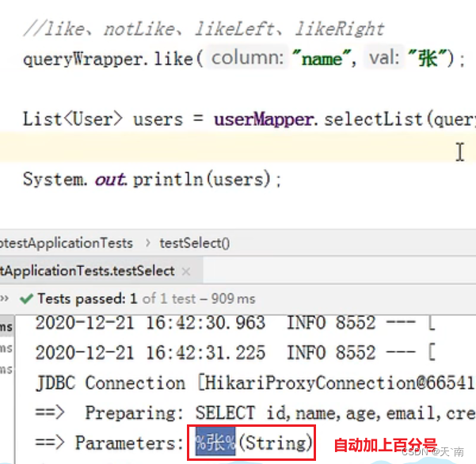Click the 16:42:30.963 INFO log line
This screenshot has width=476, height=464.
[x=235, y=322]
